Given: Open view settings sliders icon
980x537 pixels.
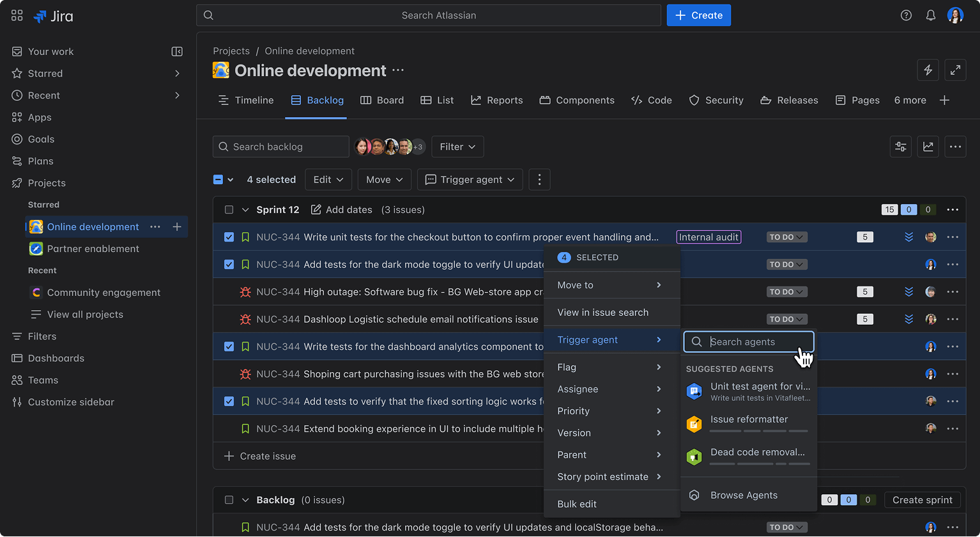Looking at the screenshot, I should [x=901, y=146].
